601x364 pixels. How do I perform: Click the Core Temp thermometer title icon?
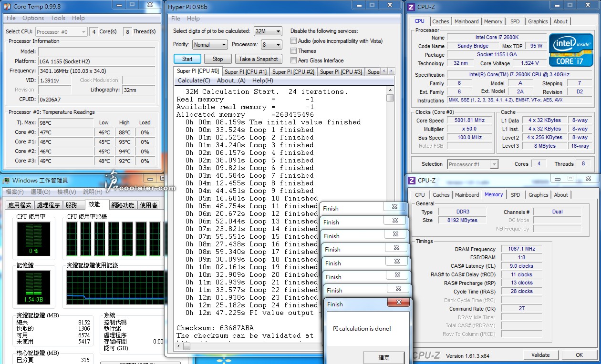click(8, 6)
